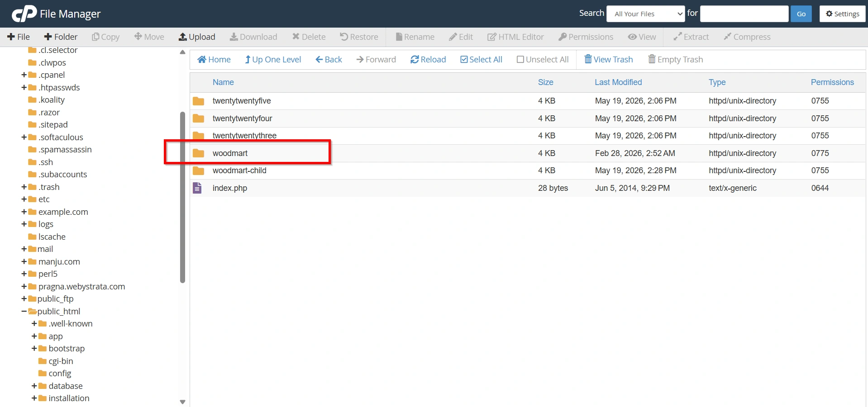Open the Upload tool
This screenshot has height=407, width=868.
coord(197,37)
